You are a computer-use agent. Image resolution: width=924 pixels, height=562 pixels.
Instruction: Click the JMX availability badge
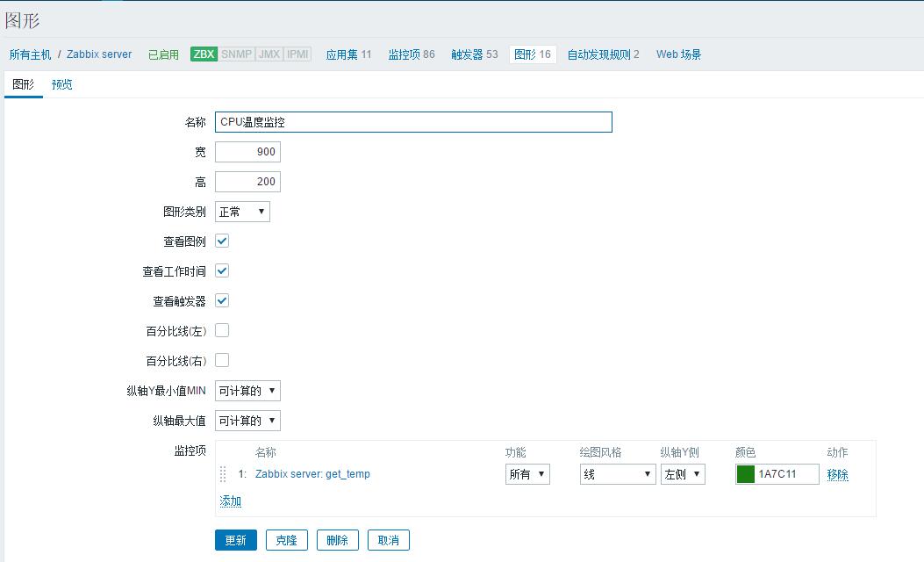[269, 54]
